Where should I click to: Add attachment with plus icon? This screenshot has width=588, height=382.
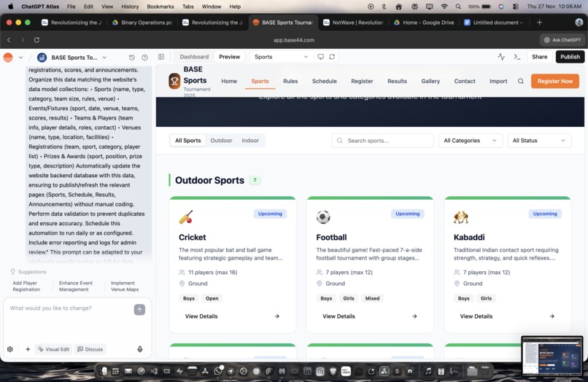pyautogui.click(x=28, y=349)
